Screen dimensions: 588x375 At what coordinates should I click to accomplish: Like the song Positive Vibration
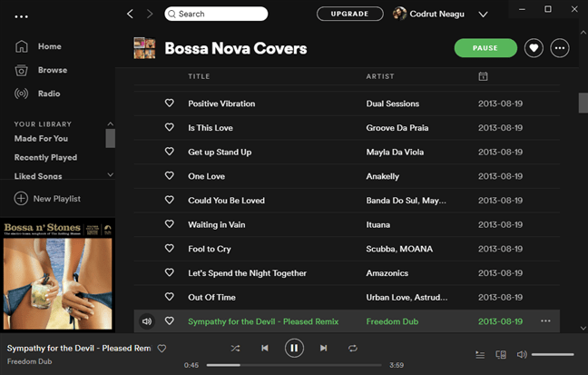(170, 103)
